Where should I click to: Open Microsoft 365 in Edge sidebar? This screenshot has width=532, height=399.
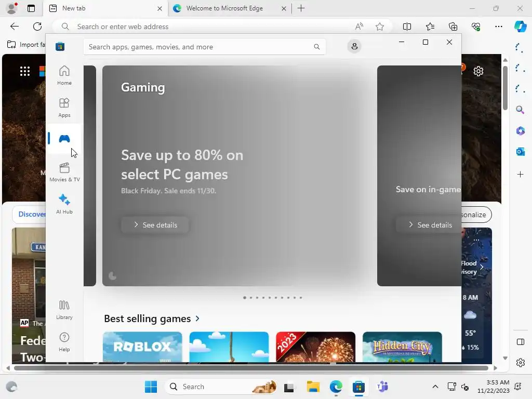pos(520,130)
